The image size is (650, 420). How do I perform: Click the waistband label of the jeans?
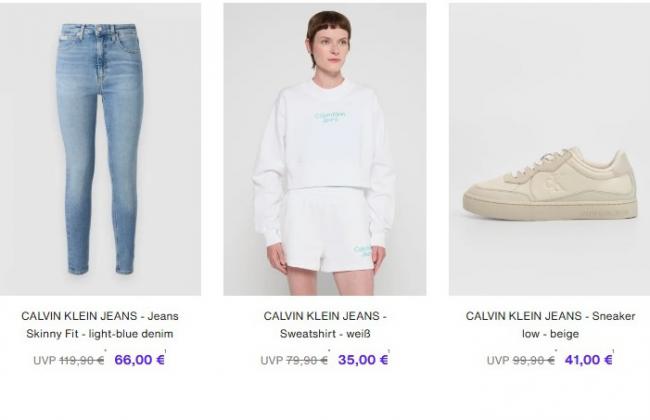click(x=65, y=37)
